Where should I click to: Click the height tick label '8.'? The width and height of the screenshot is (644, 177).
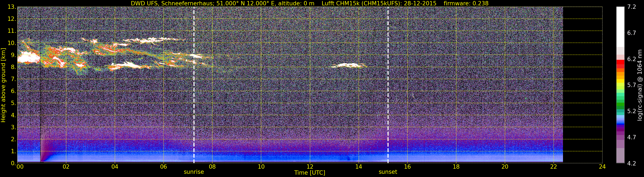point(13,67)
